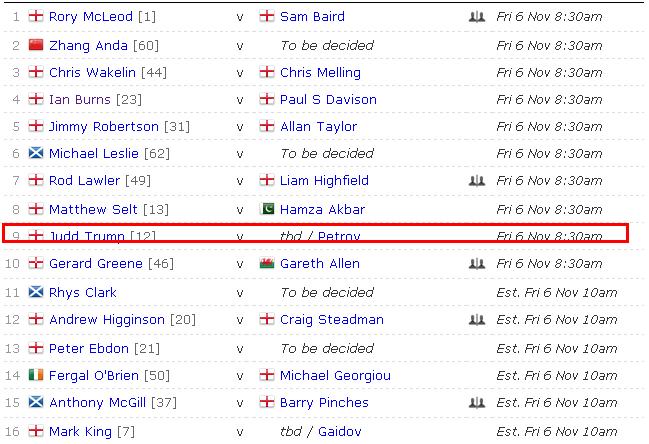Click the Scotland flag beside Rhys Clark
The height and width of the screenshot is (444, 649).
pos(37,293)
